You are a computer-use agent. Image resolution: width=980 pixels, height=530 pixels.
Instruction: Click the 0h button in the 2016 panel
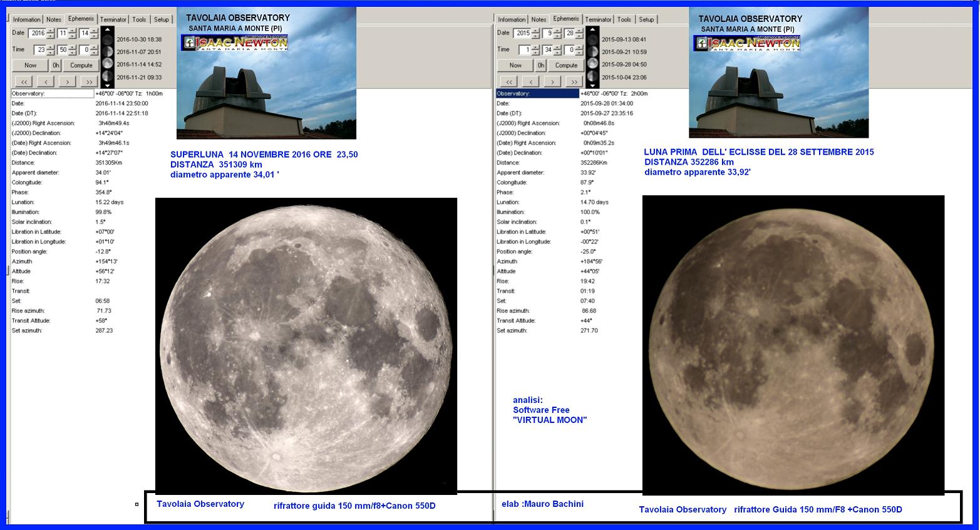click(56, 65)
